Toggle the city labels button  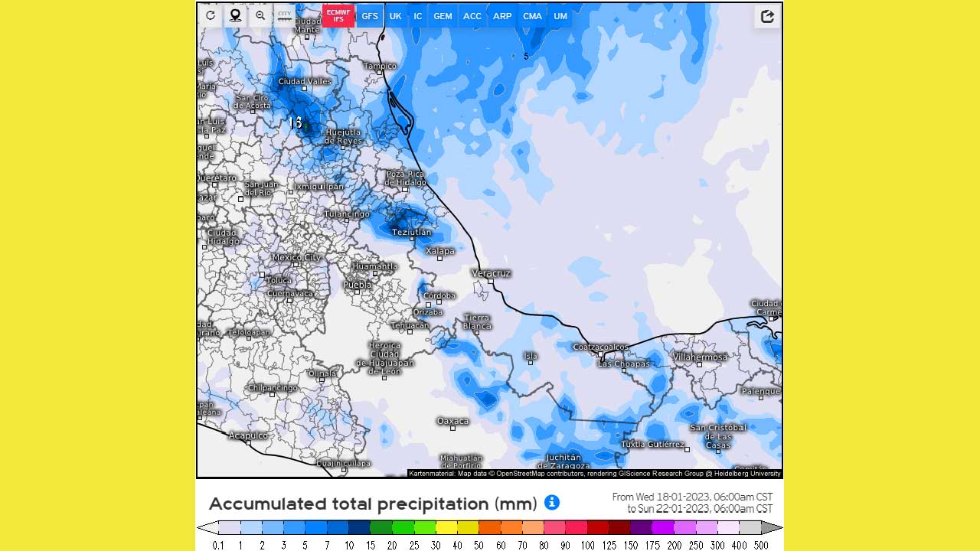[285, 16]
